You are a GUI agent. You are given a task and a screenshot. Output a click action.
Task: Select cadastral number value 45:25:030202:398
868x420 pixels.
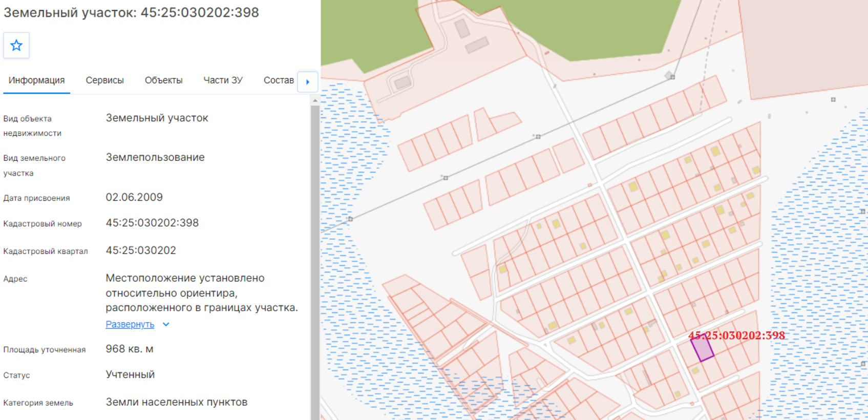(152, 223)
